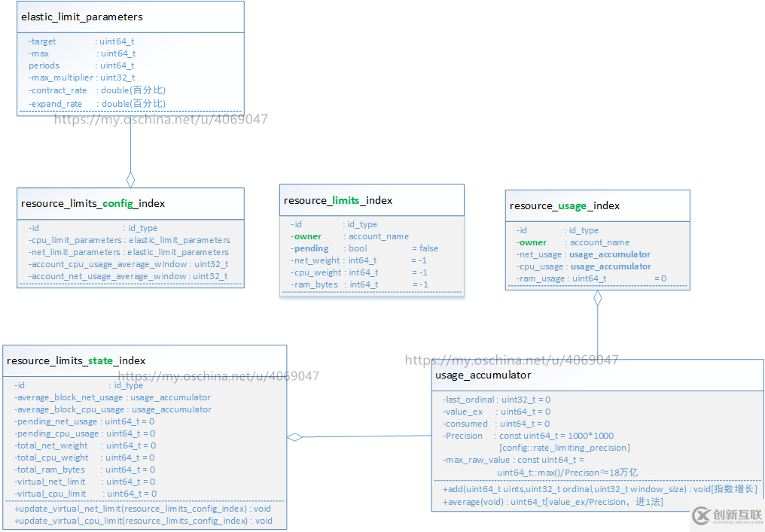Image resolution: width=765 pixels, height=532 pixels.
Task: Select the -consumed : uint64_t attribute
Action: [496, 424]
